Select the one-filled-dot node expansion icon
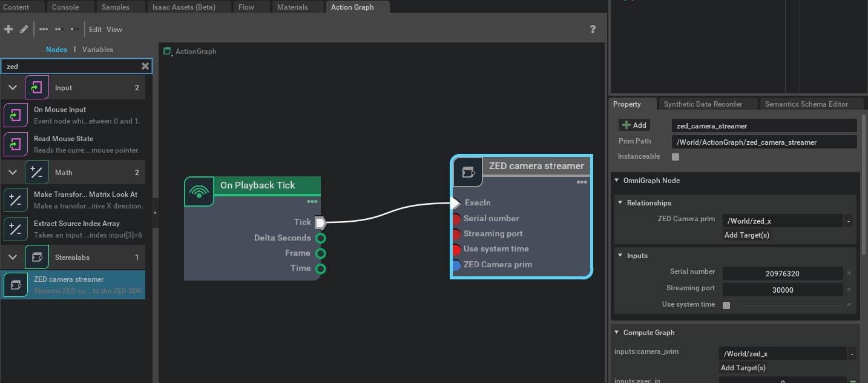This screenshot has width=868, height=383. point(74,29)
